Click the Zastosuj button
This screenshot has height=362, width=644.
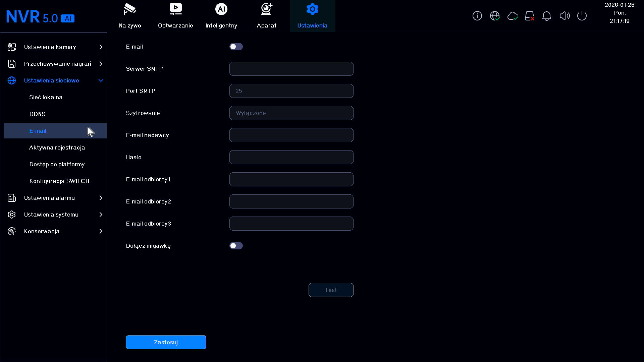click(x=166, y=342)
